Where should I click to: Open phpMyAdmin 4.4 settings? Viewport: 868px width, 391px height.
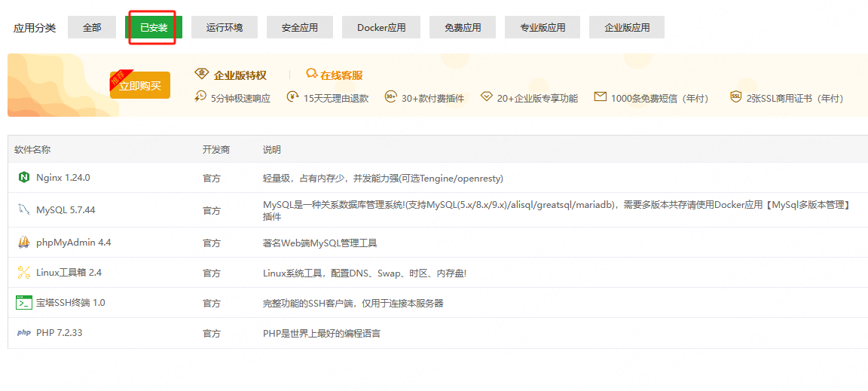[x=74, y=242]
